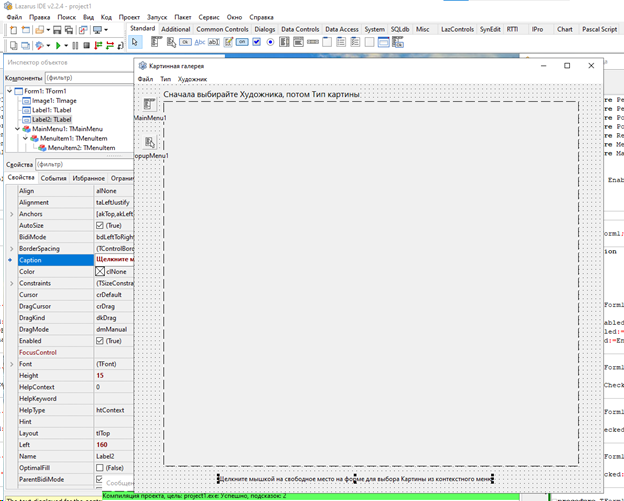Expand the Font property
This screenshot has height=501, width=624.
point(12,364)
